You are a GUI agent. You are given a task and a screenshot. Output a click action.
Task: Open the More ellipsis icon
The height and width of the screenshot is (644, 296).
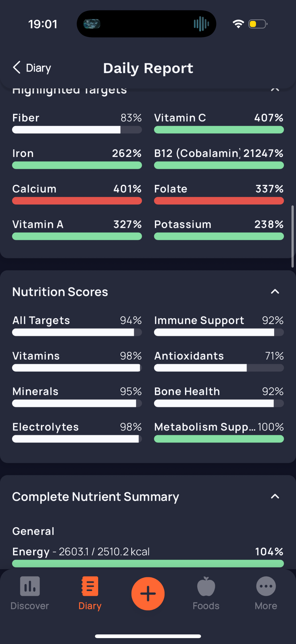266,586
